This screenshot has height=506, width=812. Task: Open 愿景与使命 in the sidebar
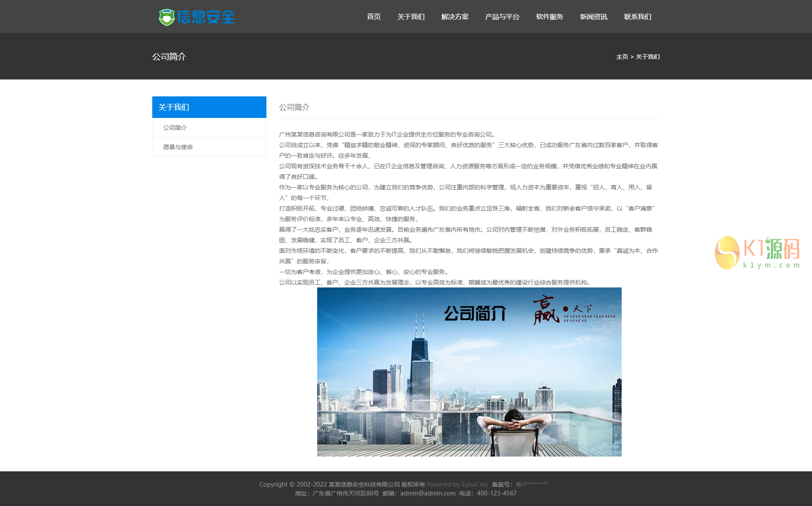pyautogui.click(x=178, y=147)
